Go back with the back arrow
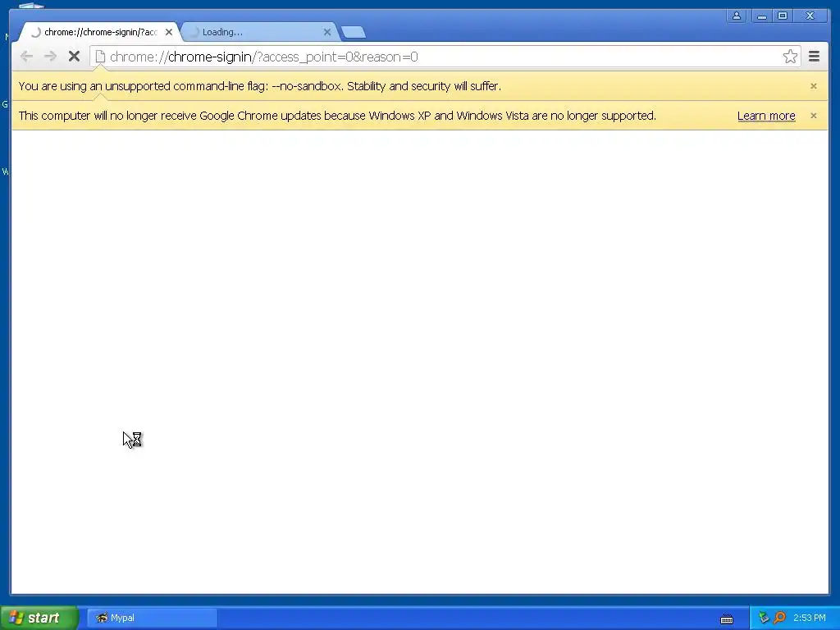The height and width of the screenshot is (630, 840). tap(26, 57)
